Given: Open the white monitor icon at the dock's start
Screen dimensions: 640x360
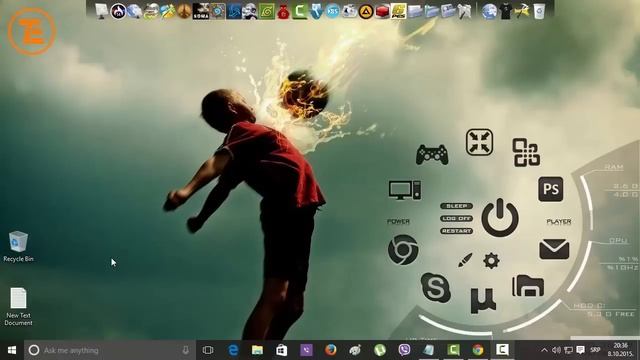Looking at the screenshot, I should (x=102, y=11).
